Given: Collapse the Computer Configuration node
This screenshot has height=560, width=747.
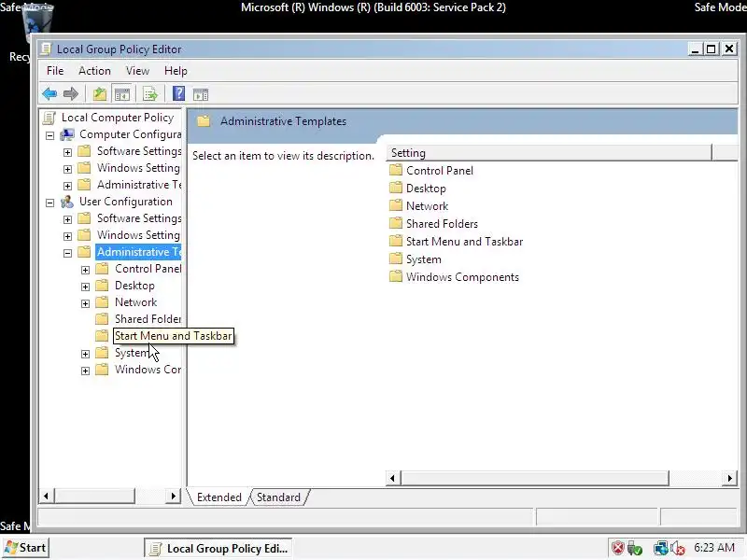Looking at the screenshot, I should pos(49,135).
